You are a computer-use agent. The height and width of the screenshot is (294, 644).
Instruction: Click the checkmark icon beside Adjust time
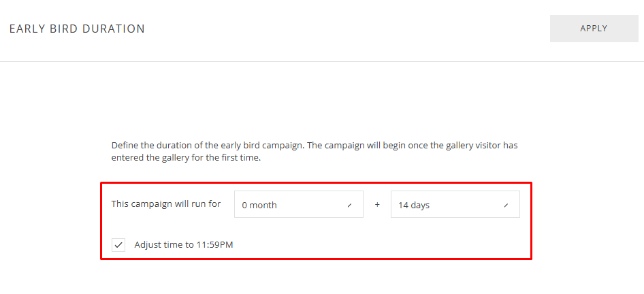[x=119, y=245]
